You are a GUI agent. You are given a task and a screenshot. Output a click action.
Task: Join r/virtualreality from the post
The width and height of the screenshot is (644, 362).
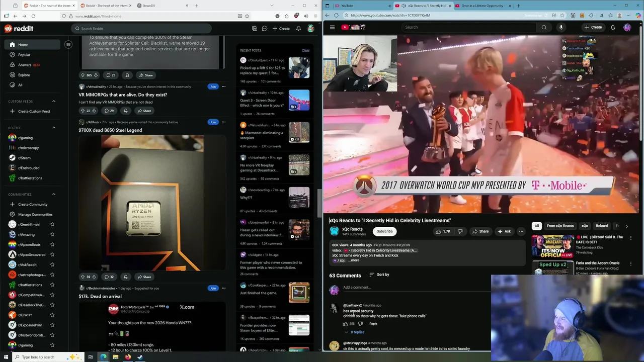click(x=213, y=86)
